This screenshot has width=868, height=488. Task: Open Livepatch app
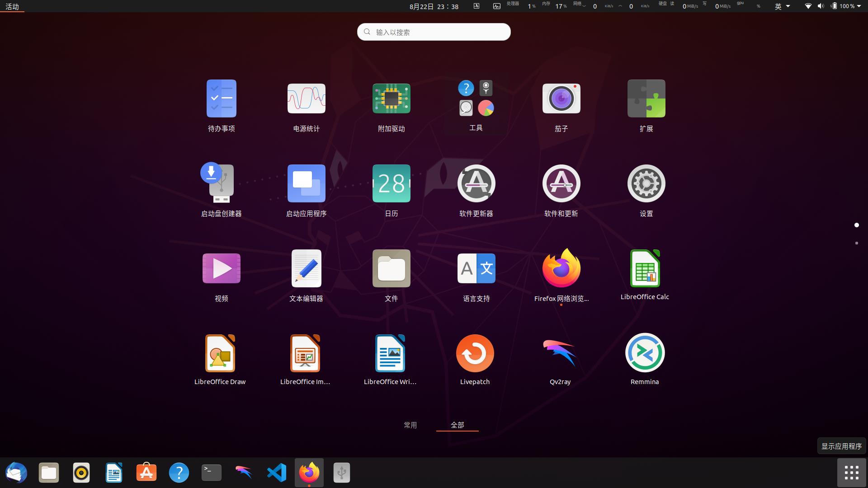point(475,359)
